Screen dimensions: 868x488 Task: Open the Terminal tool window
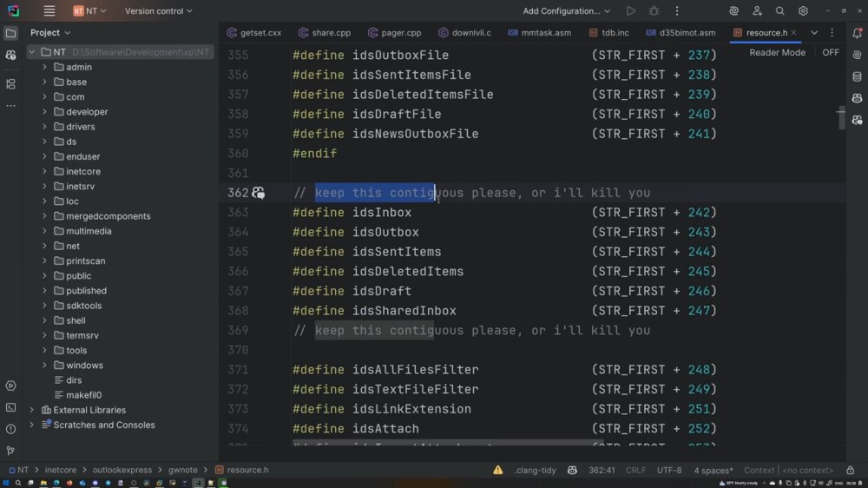pyautogui.click(x=10, y=407)
